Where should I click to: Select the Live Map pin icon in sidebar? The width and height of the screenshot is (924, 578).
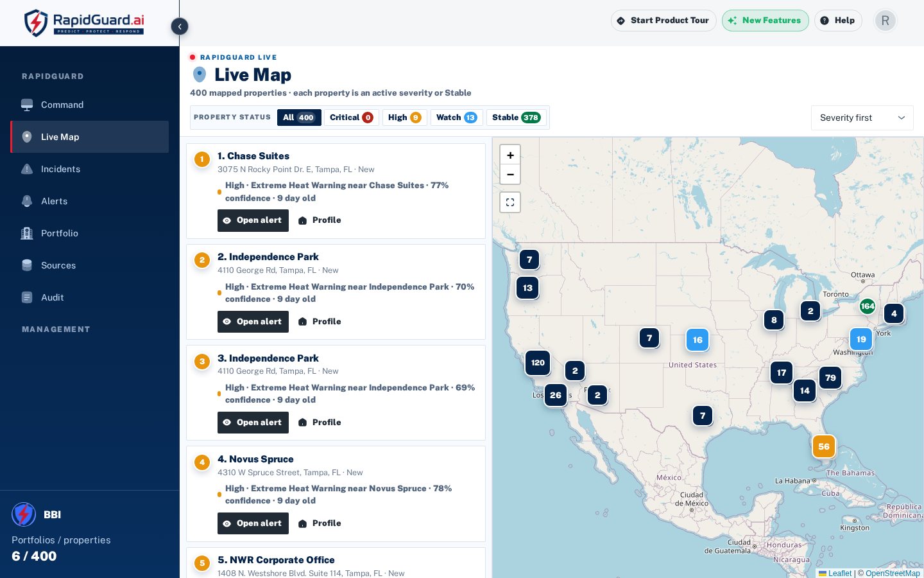point(27,137)
